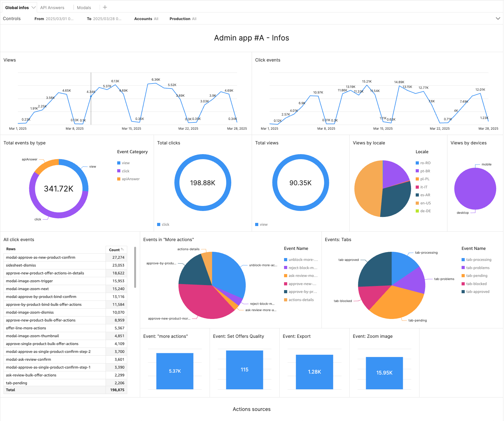
Task: Select row sidesheet-dismiss
Action: click(65, 265)
